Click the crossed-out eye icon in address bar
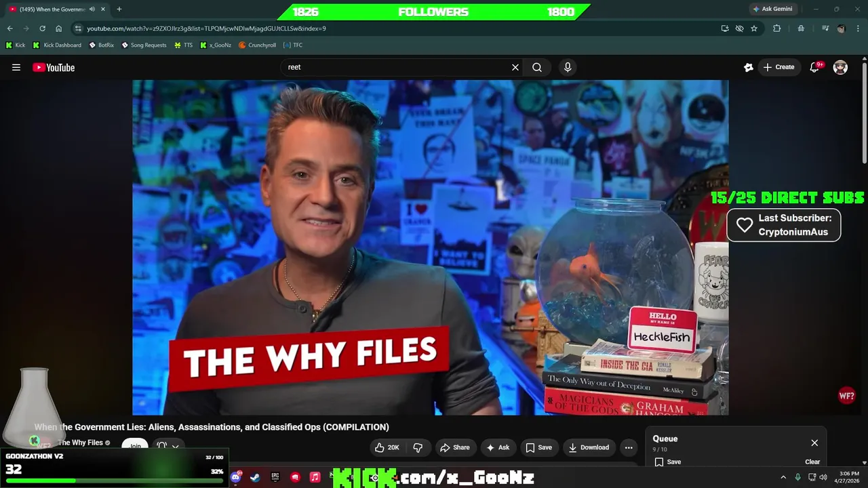Viewport: 868px width, 488px height. point(739,28)
